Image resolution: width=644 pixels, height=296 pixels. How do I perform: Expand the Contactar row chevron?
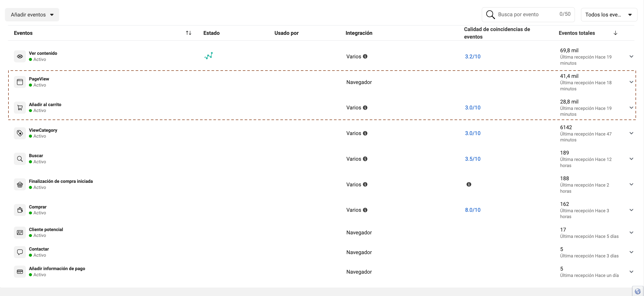[631, 252]
